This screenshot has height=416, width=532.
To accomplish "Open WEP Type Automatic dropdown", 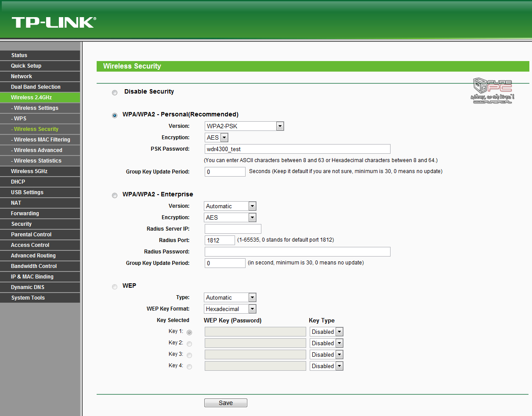I will click(230, 297).
